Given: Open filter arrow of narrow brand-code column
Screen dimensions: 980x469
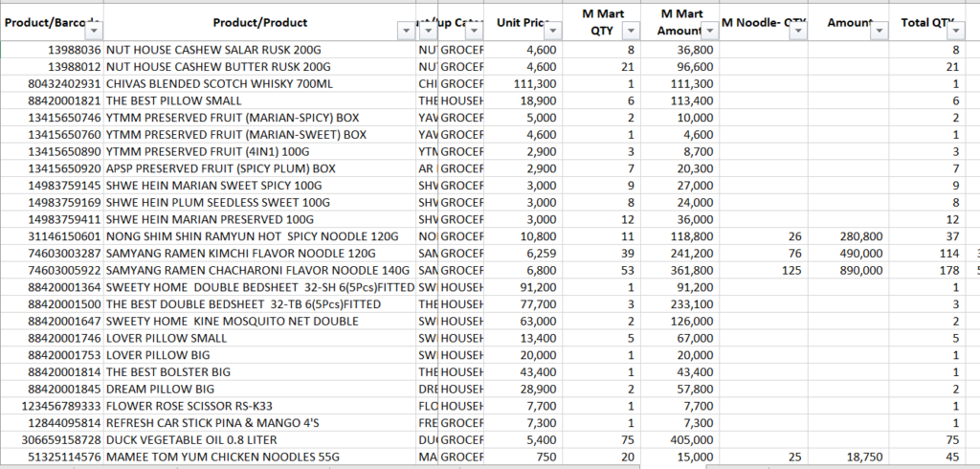Looking at the screenshot, I should click(428, 31).
